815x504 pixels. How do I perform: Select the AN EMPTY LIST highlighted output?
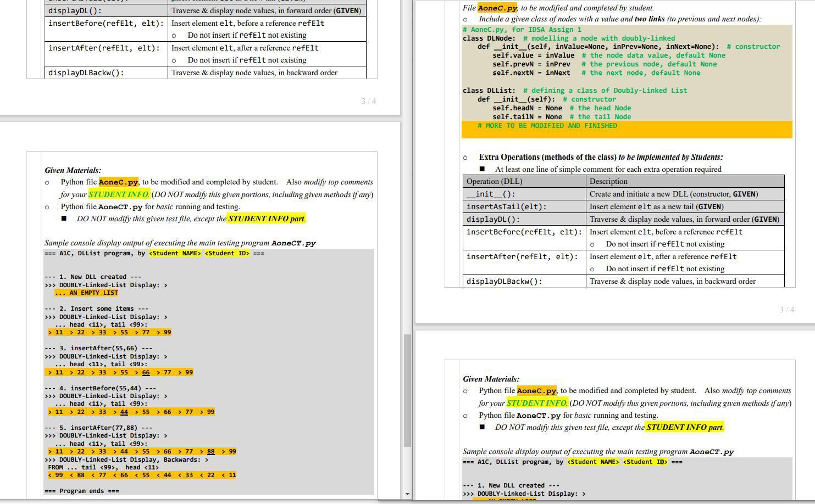click(x=87, y=293)
